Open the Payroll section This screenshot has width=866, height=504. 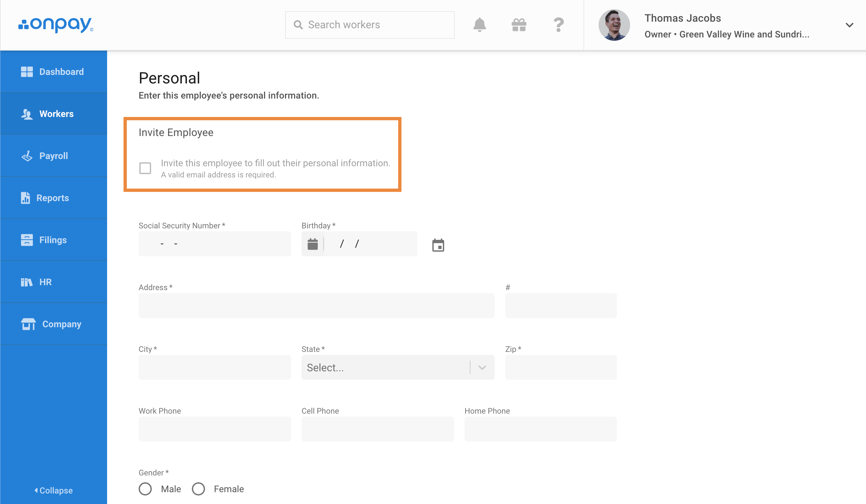pos(54,156)
